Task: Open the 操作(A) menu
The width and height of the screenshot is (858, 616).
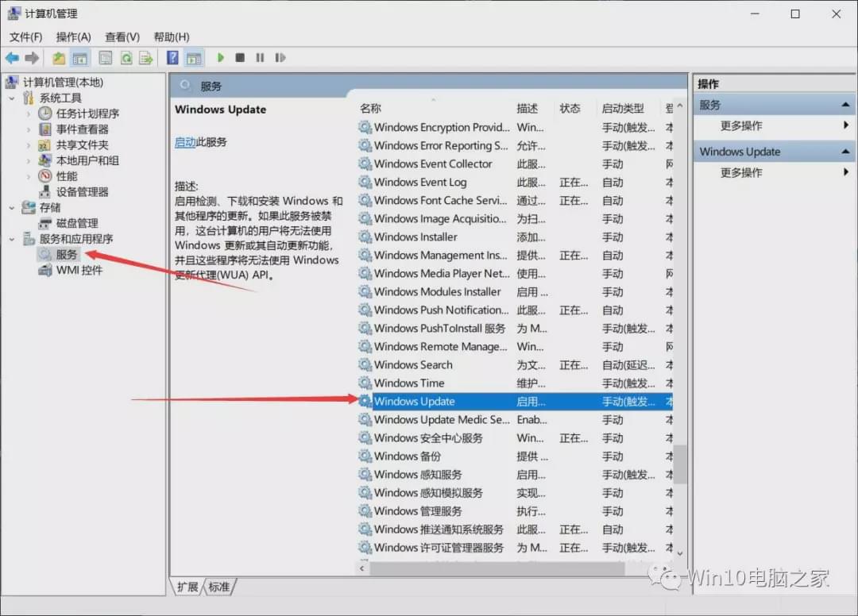Action: [73, 37]
